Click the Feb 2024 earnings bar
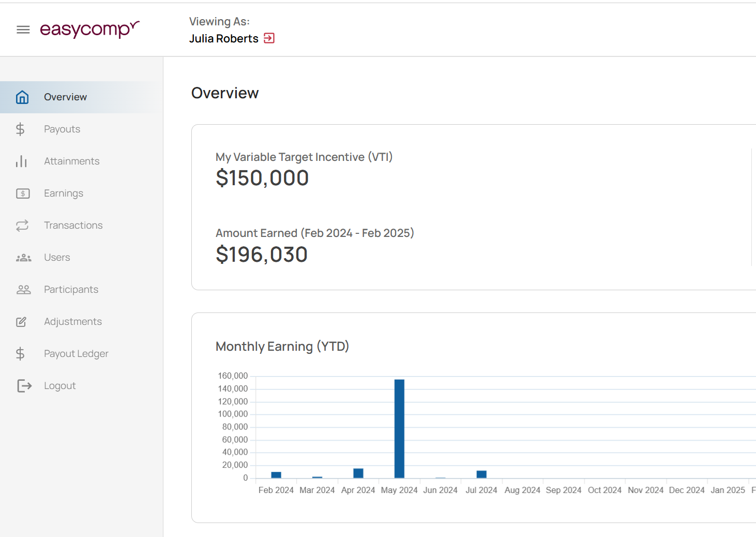Image resolution: width=756 pixels, height=537 pixels. click(276, 475)
